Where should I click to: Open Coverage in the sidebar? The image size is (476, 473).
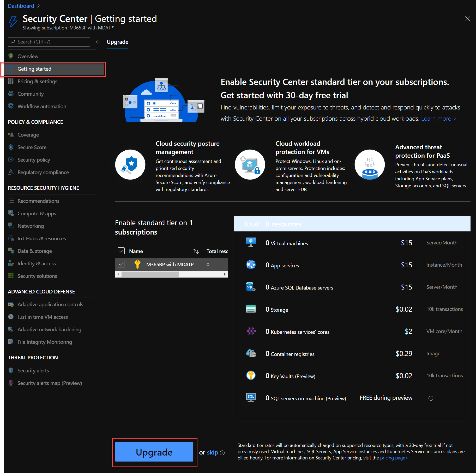pos(28,134)
